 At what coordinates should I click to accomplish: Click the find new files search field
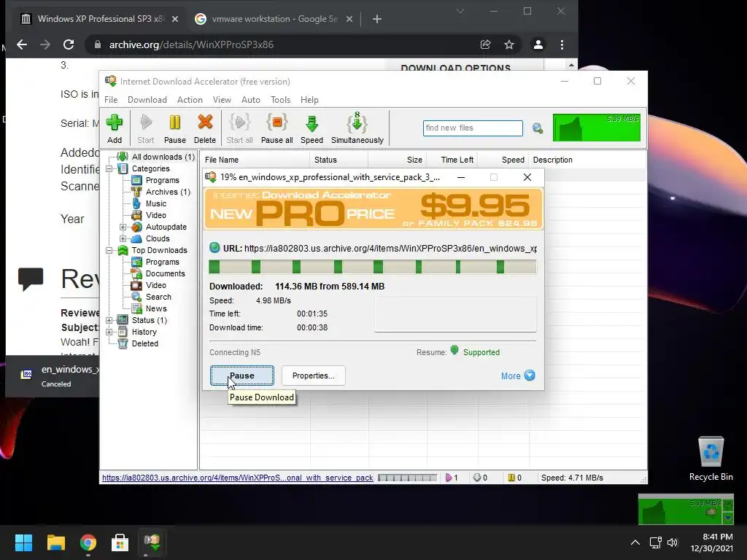473,128
